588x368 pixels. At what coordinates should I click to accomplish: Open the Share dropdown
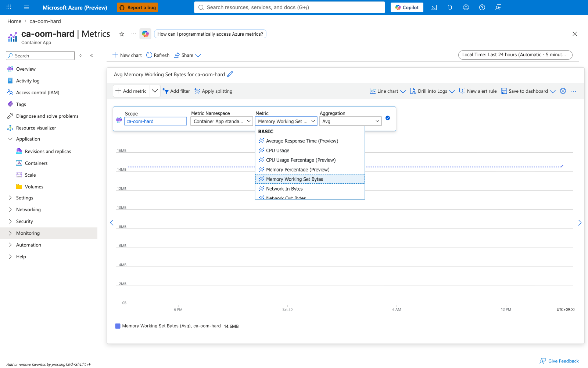tap(187, 55)
